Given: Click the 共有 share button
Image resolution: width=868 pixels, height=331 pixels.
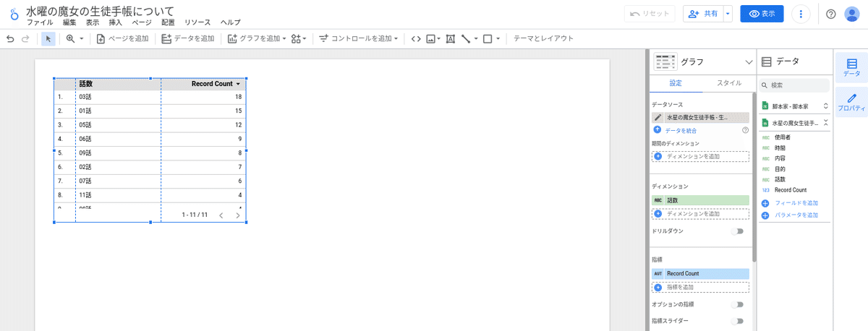Looking at the screenshot, I should pos(702,14).
